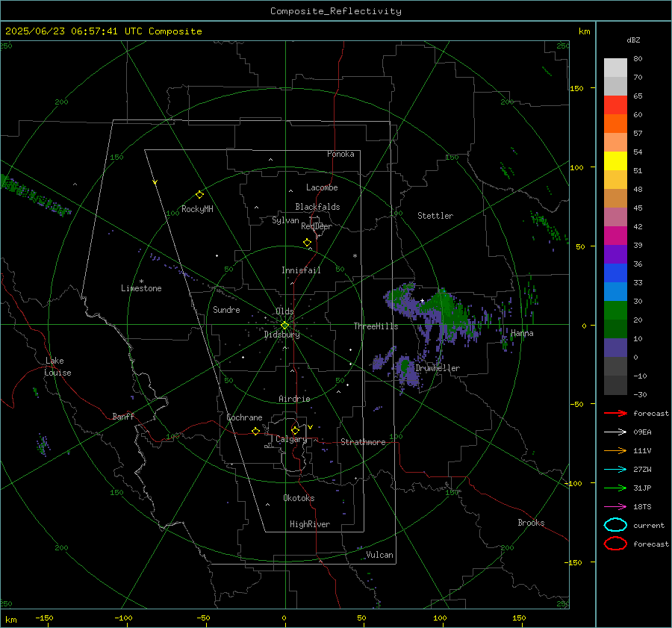The image size is (672, 628).
Task: Click the green 31JP arrow icon
Action: pyautogui.click(x=615, y=488)
